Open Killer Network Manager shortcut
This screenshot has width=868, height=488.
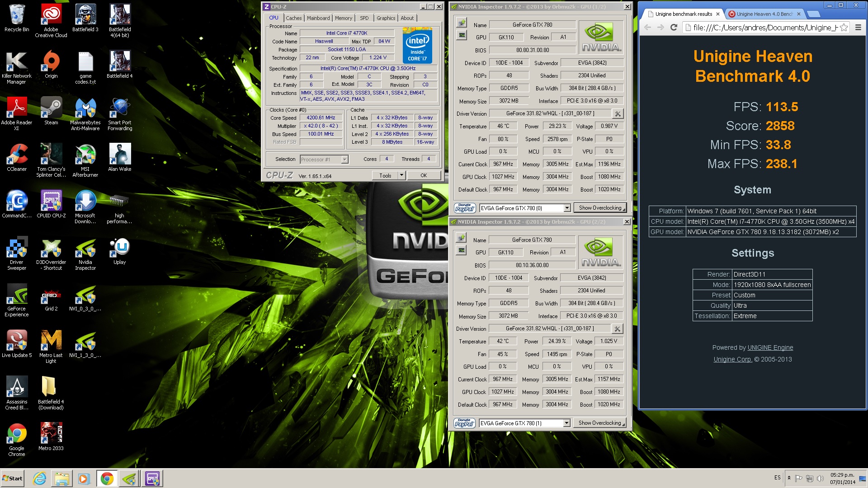point(17,67)
